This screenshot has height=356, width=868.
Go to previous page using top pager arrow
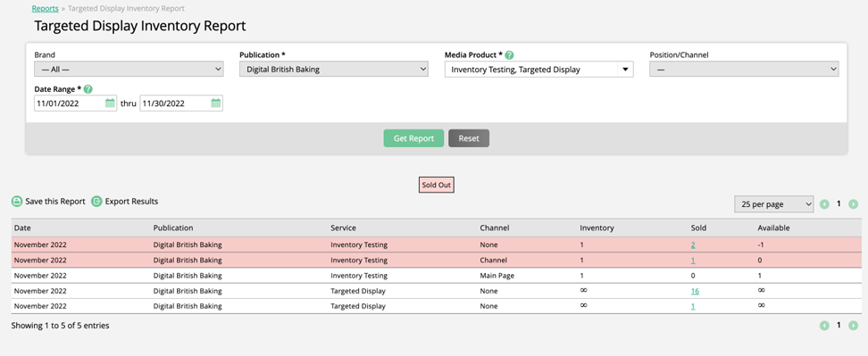coord(824,204)
